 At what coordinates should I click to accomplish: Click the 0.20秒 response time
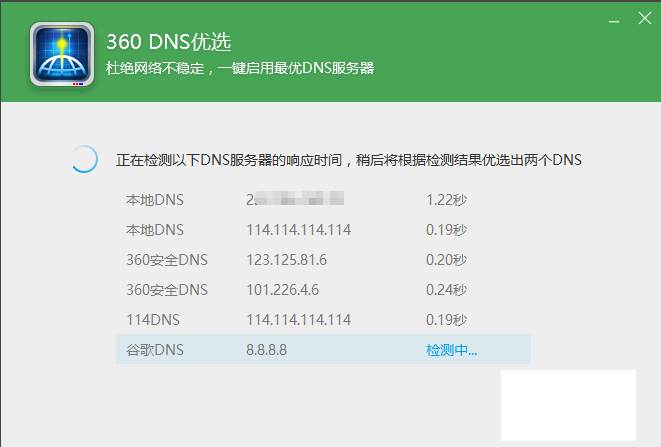446,260
